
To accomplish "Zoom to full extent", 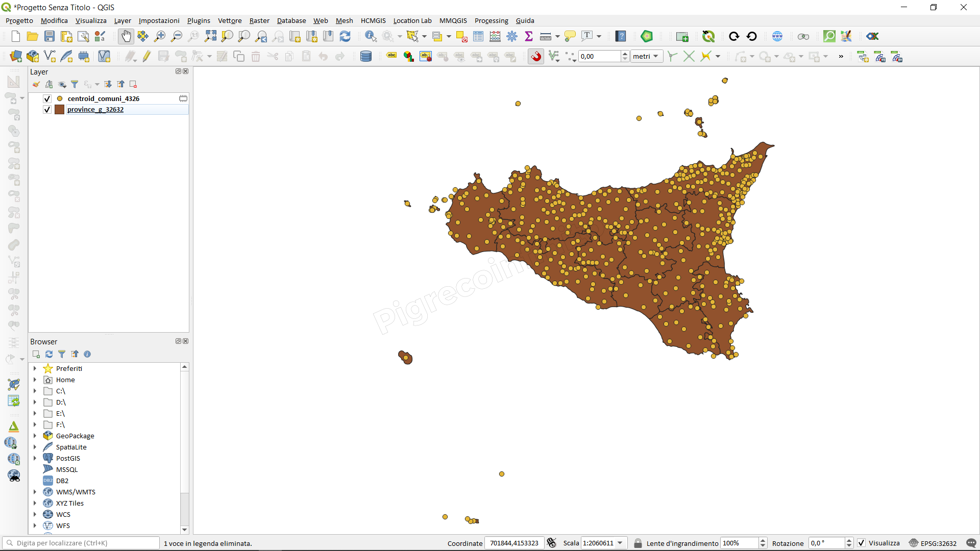I will pos(210,36).
